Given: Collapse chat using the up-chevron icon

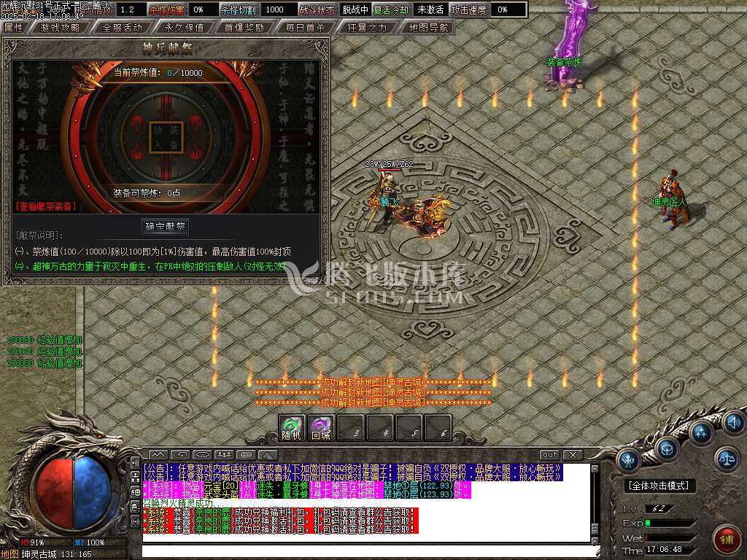Looking at the screenshot, I should [268, 455].
